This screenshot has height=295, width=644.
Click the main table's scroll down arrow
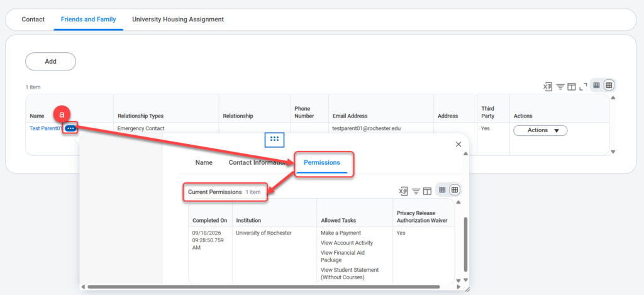[613, 152]
